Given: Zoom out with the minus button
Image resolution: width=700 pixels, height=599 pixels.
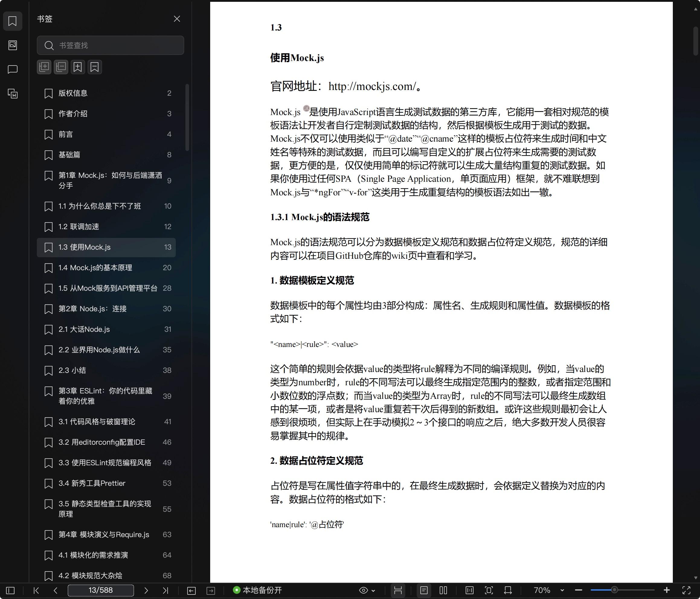Looking at the screenshot, I should click(x=578, y=590).
